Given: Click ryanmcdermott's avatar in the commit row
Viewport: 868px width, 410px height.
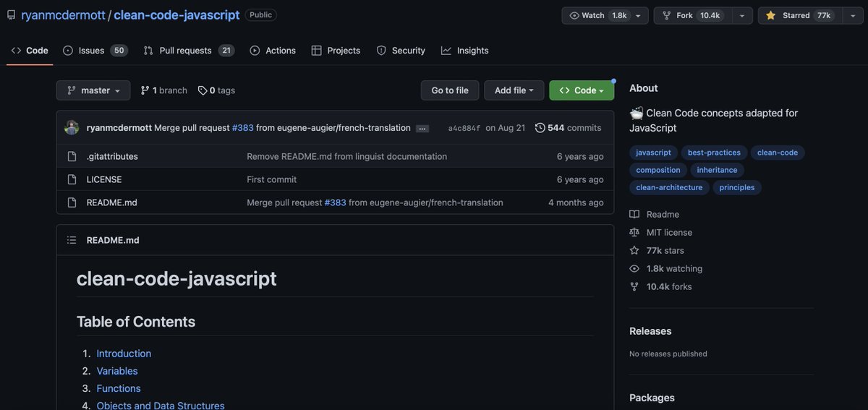Looking at the screenshot, I should click(x=72, y=127).
